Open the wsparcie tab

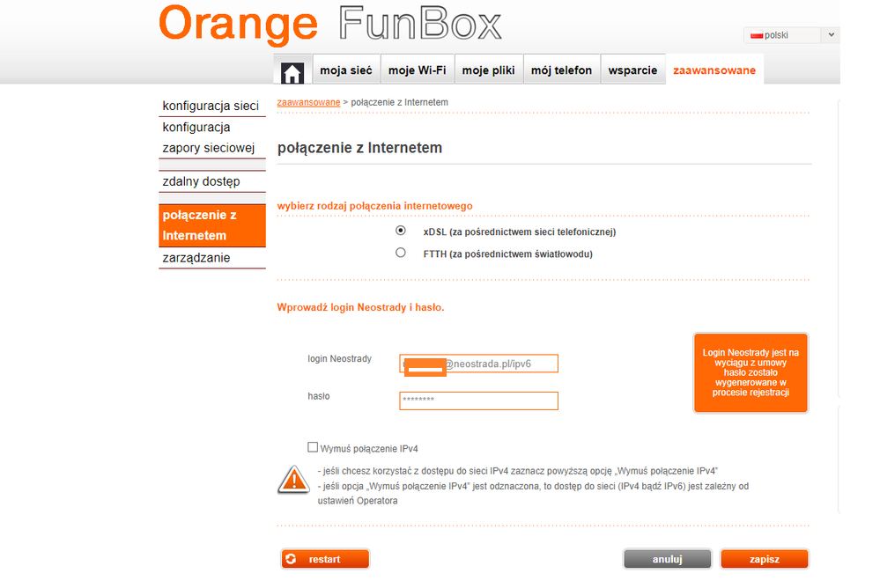(632, 70)
